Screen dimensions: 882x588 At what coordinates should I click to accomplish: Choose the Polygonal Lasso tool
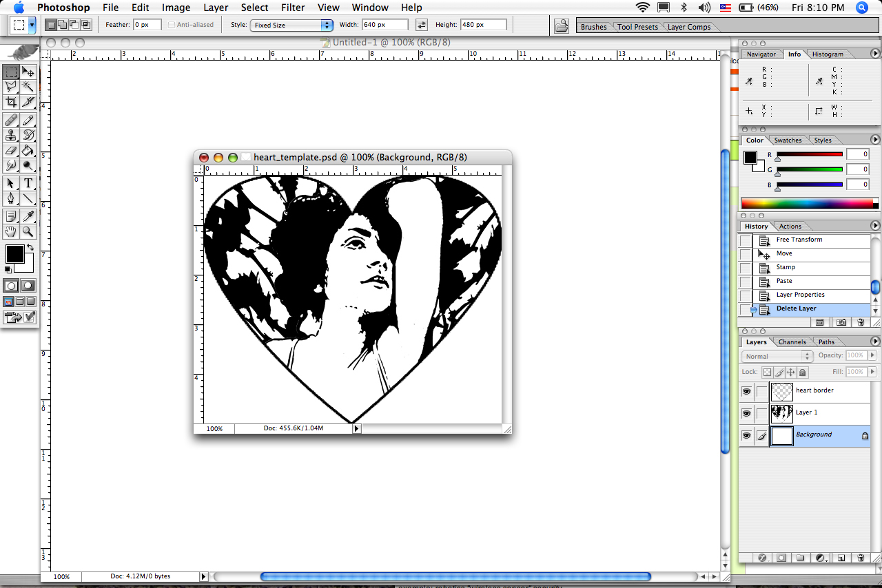[x=11, y=87]
